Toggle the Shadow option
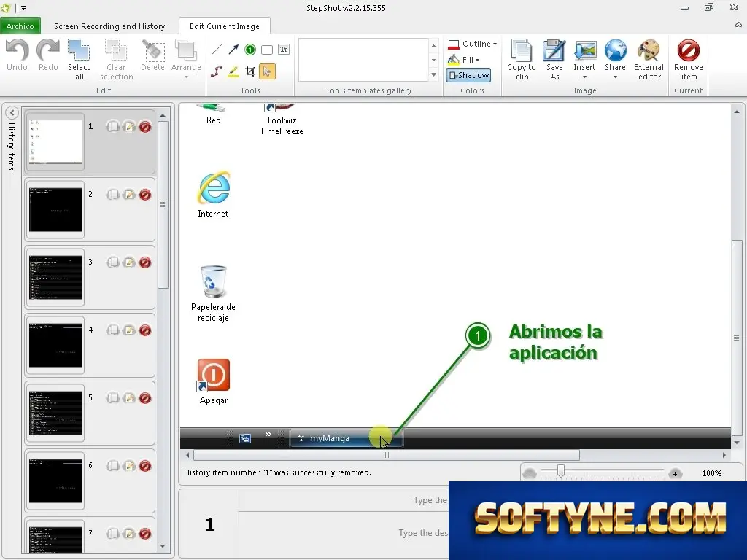747x560 pixels. pos(469,75)
